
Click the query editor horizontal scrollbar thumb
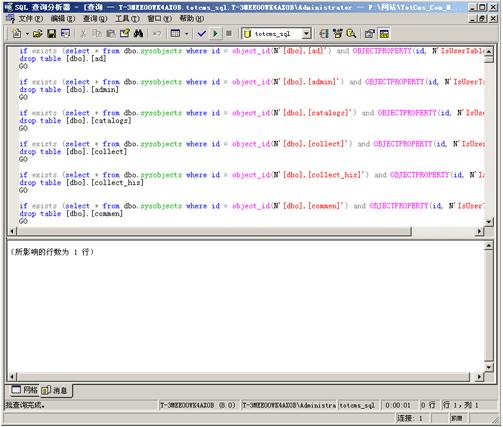tap(214, 231)
